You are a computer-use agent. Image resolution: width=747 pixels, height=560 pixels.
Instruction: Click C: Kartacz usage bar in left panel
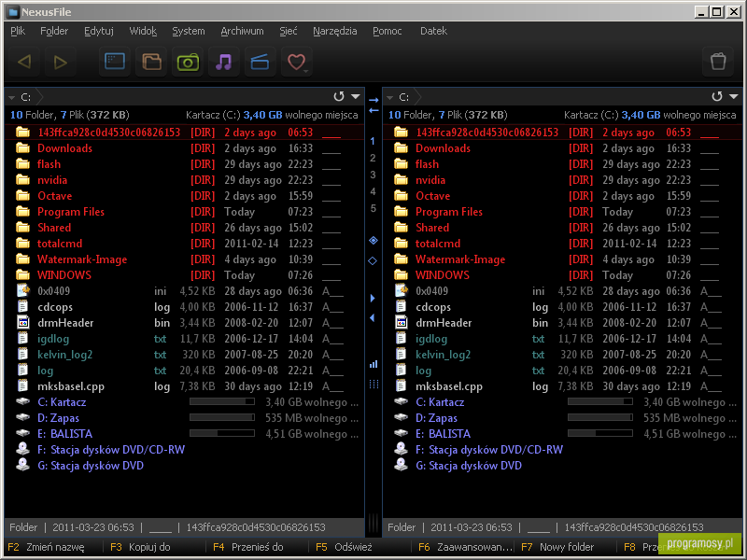pos(222,402)
